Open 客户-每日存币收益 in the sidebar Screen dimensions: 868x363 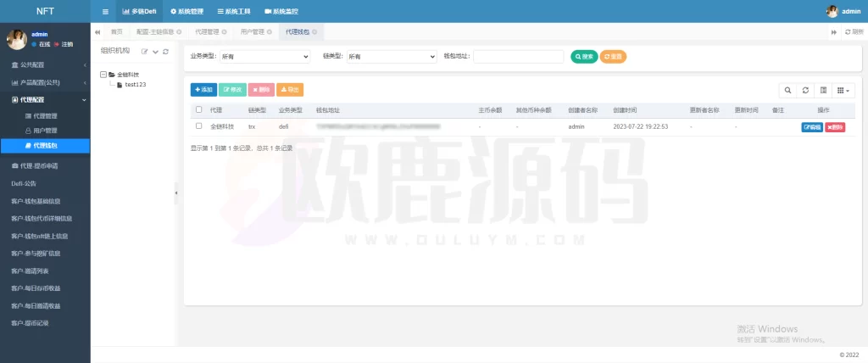(x=45, y=288)
